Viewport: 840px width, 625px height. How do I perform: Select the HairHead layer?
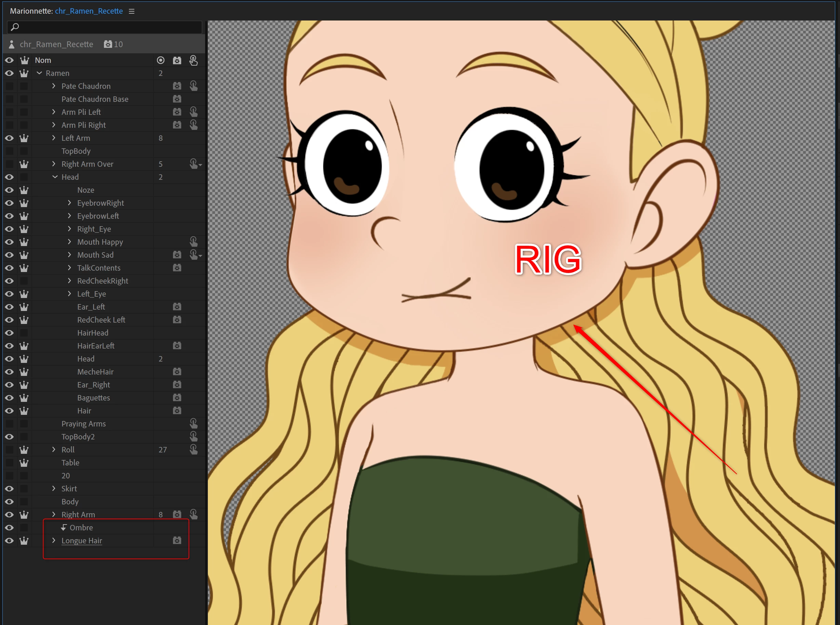tap(93, 333)
